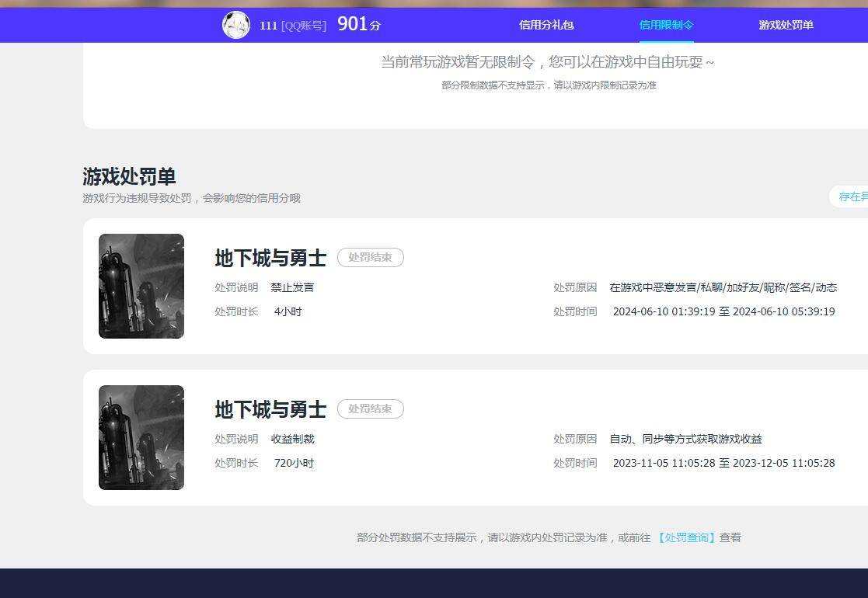The image size is (868, 598).
Task: Click the 4小时 duration value
Action: [288, 311]
